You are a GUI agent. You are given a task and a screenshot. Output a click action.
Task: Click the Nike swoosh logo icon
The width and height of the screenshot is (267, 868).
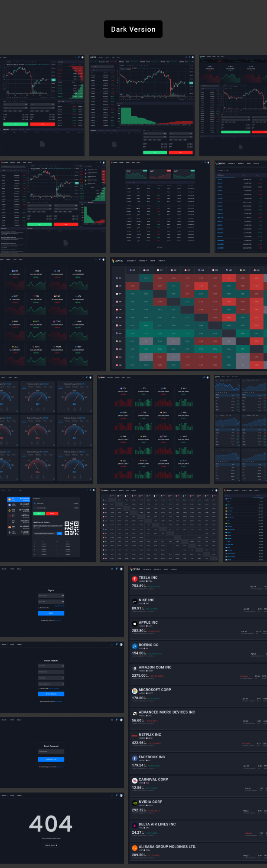[x=135, y=601]
